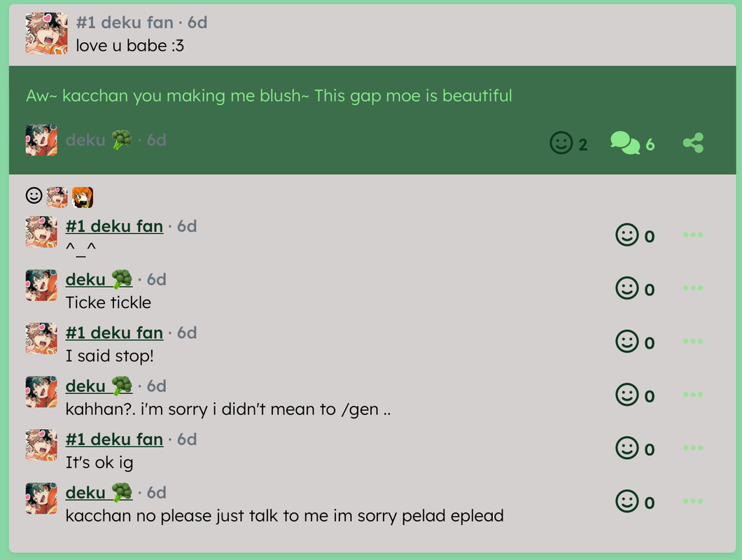Click the avatar beside "love u babe :3"

click(46, 33)
